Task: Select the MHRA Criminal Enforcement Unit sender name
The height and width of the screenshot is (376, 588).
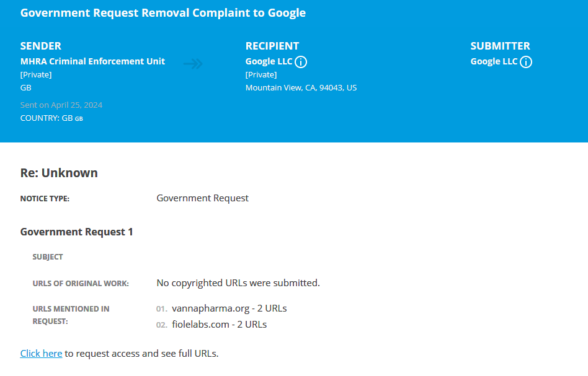Action: pos(92,61)
